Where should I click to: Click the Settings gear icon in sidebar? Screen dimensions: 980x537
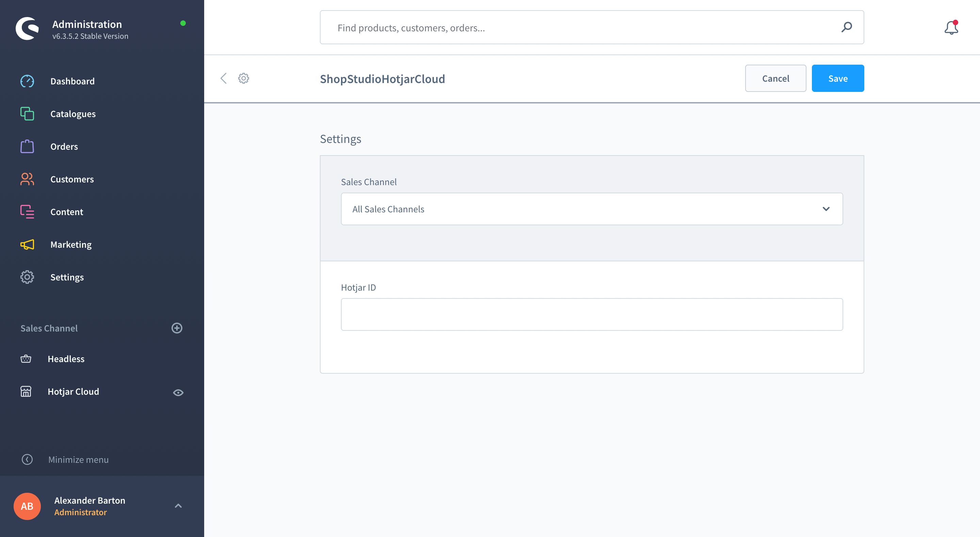pyautogui.click(x=27, y=277)
